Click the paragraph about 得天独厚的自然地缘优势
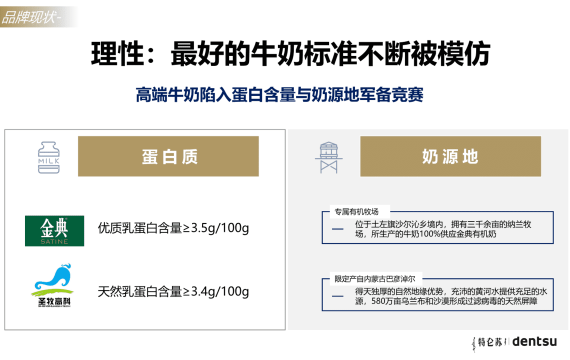This screenshot has height=360, width=570. [x=451, y=296]
